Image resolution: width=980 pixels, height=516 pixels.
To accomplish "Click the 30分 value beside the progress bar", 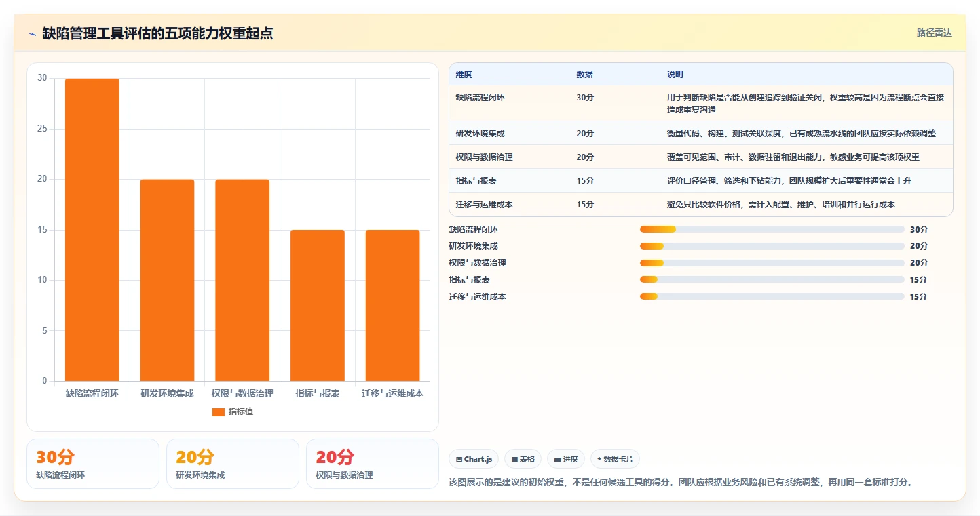I will (919, 229).
